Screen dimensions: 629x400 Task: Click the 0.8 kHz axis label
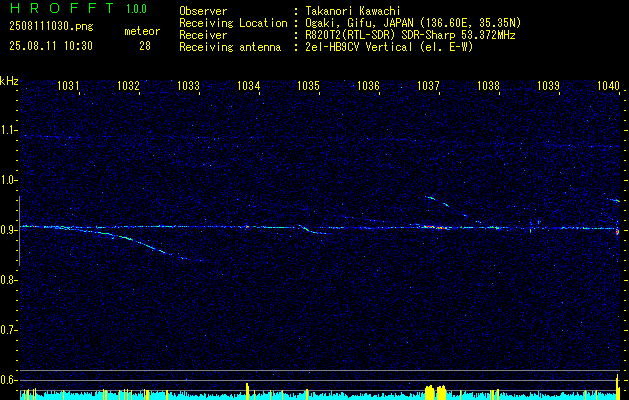[9, 280]
